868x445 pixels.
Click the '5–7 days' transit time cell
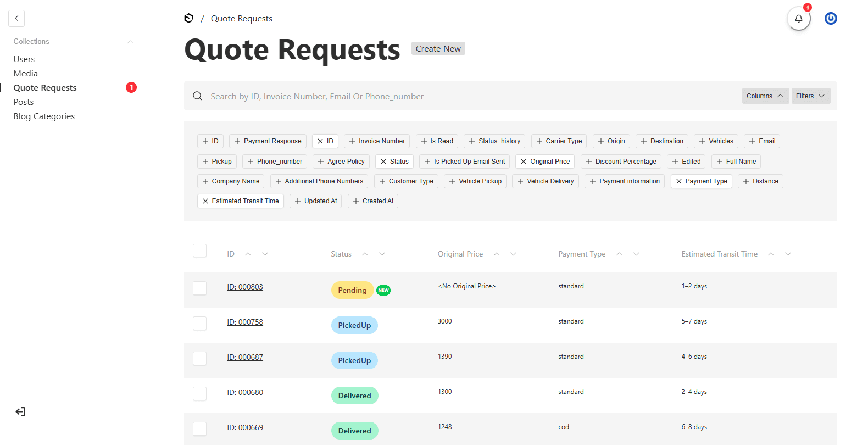[694, 321]
